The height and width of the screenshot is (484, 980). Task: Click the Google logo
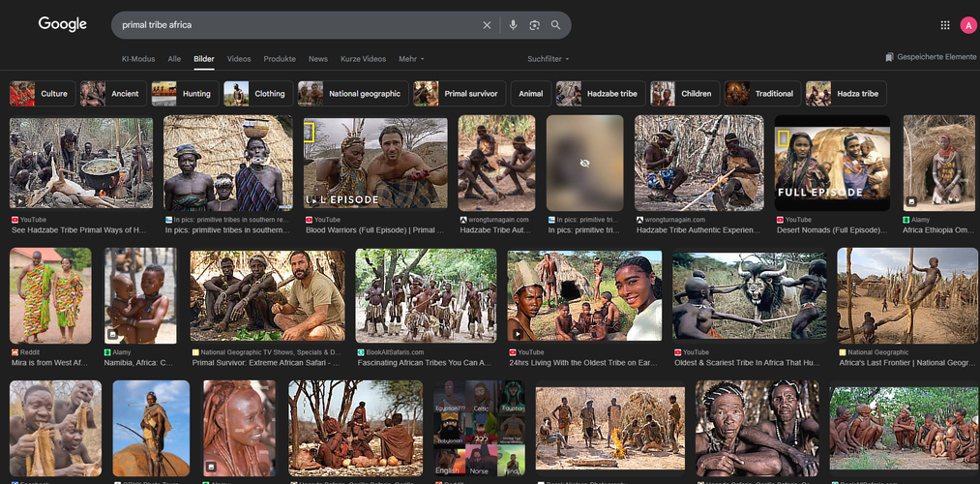tap(63, 24)
